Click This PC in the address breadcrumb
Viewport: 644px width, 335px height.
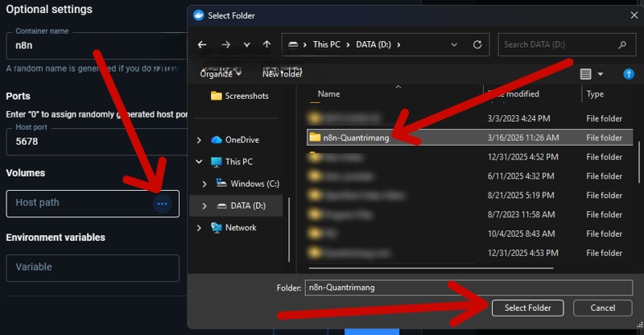click(327, 44)
